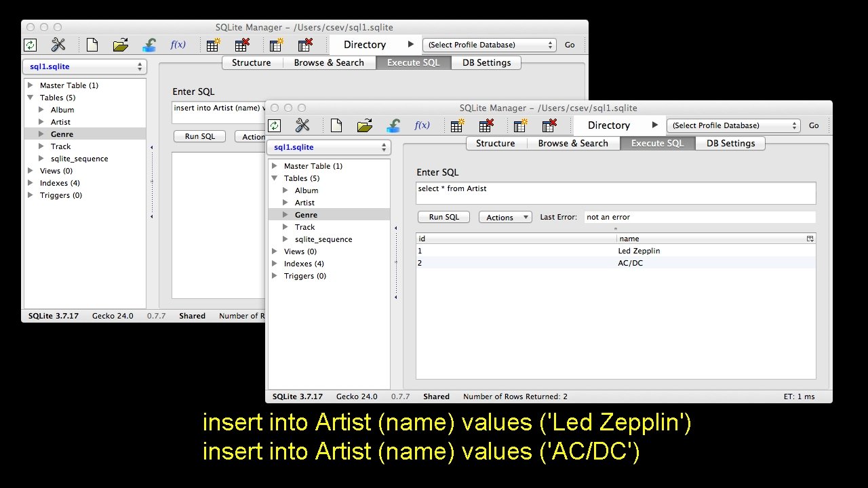The width and height of the screenshot is (868, 488).
Task: Click the Create Index icon
Action: [520, 125]
